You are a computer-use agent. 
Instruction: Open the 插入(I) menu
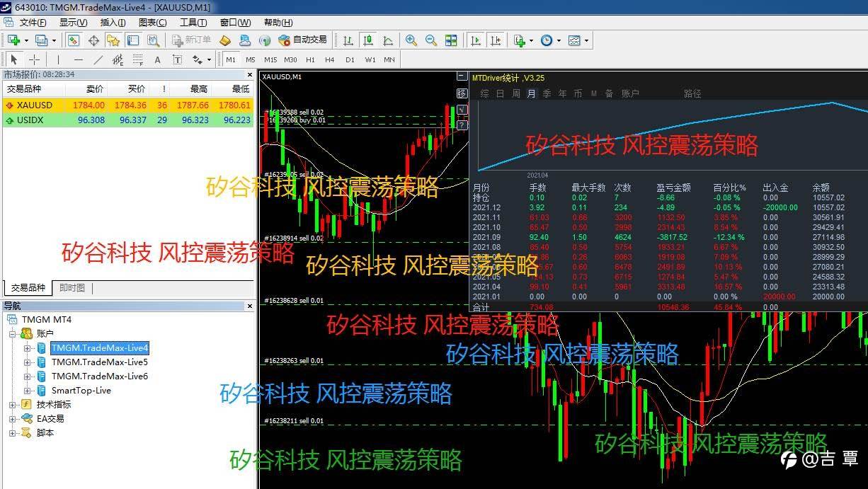tap(113, 22)
